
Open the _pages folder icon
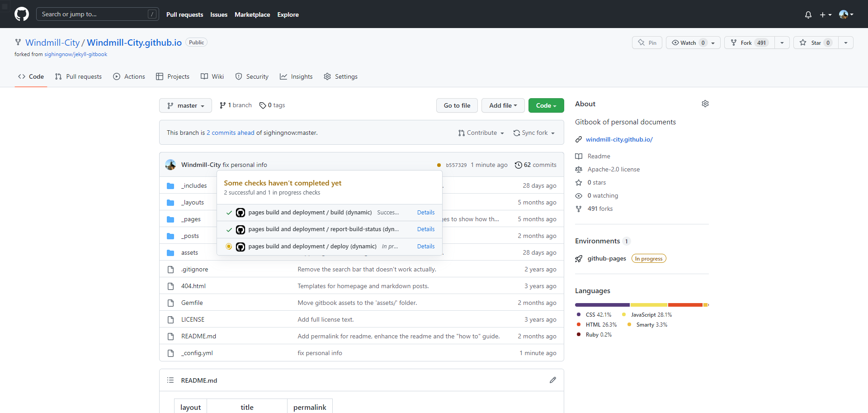[170, 219]
